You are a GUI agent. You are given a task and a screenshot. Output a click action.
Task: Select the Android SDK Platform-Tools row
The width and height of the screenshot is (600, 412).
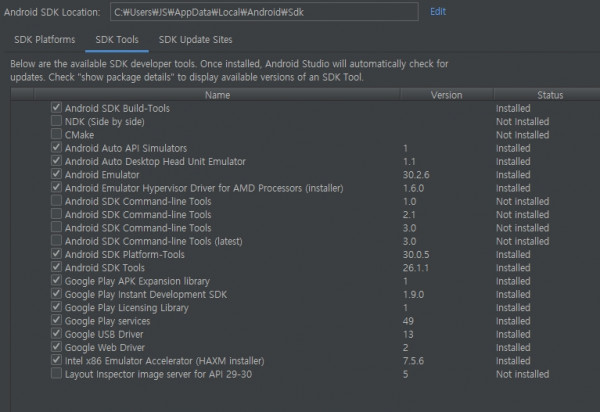tap(305, 254)
